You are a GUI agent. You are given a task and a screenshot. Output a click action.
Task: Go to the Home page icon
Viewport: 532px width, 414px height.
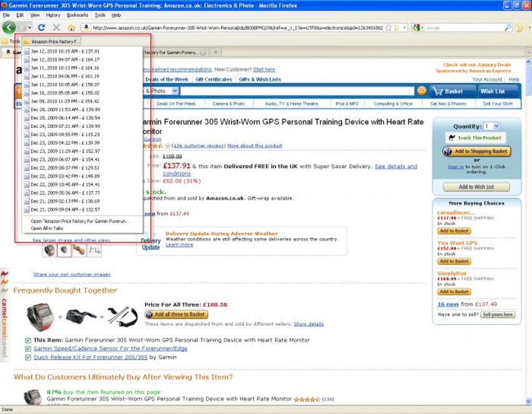click(71, 28)
